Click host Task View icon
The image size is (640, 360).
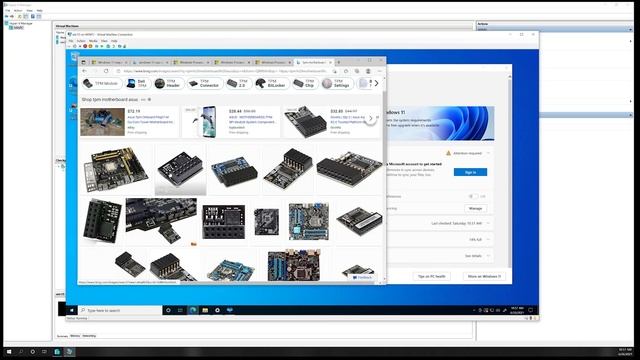(x=44, y=351)
